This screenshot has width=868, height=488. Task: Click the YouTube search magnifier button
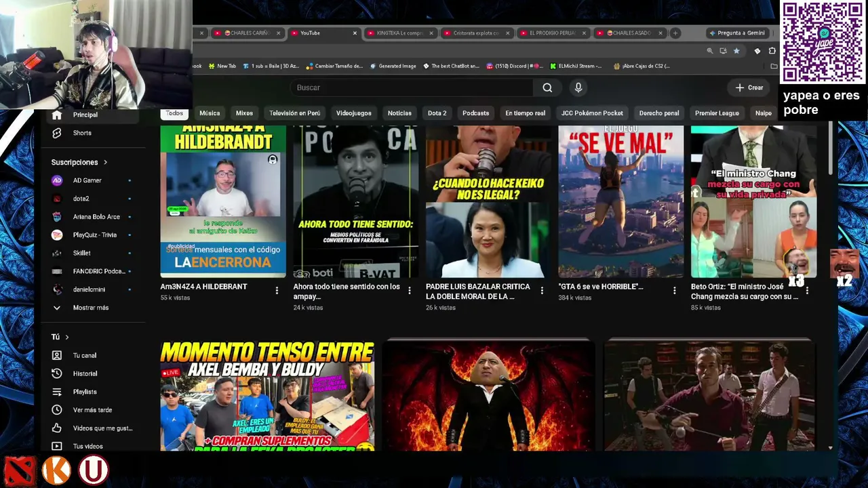(547, 87)
